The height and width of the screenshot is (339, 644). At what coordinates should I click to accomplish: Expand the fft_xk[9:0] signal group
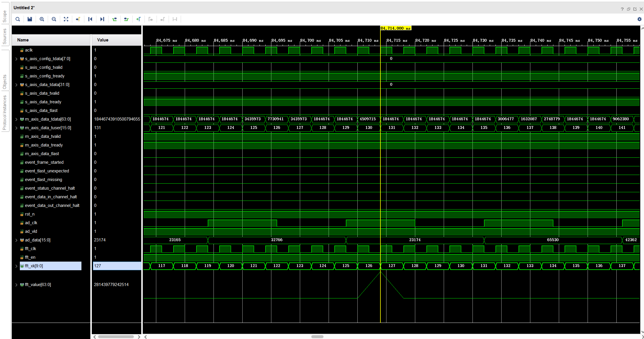click(x=16, y=266)
